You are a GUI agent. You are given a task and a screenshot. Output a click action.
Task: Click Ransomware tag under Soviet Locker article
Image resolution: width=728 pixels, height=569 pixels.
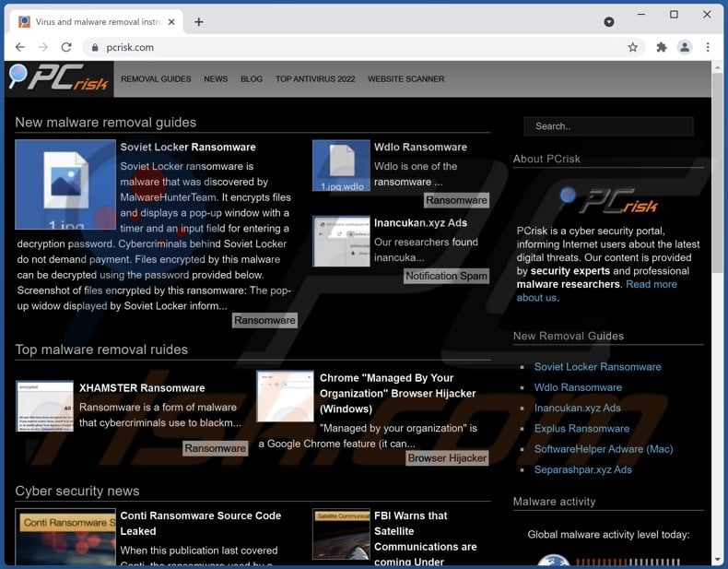coord(264,321)
